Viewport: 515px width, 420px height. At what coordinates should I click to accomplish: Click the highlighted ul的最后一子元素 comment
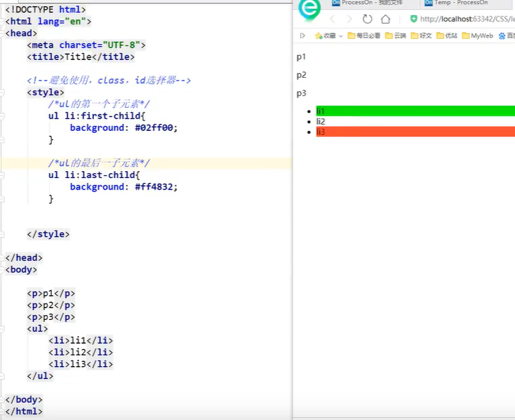point(99,163)
